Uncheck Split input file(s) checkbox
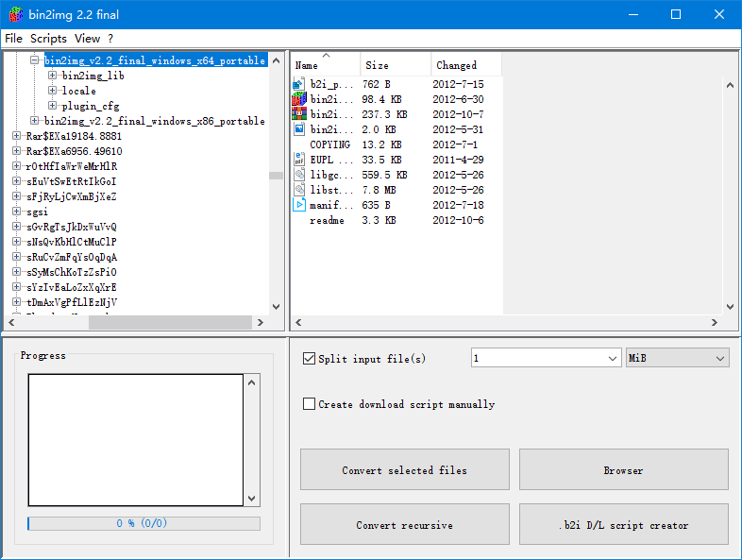The image size is (742, 560). click(x=309, y=358)
